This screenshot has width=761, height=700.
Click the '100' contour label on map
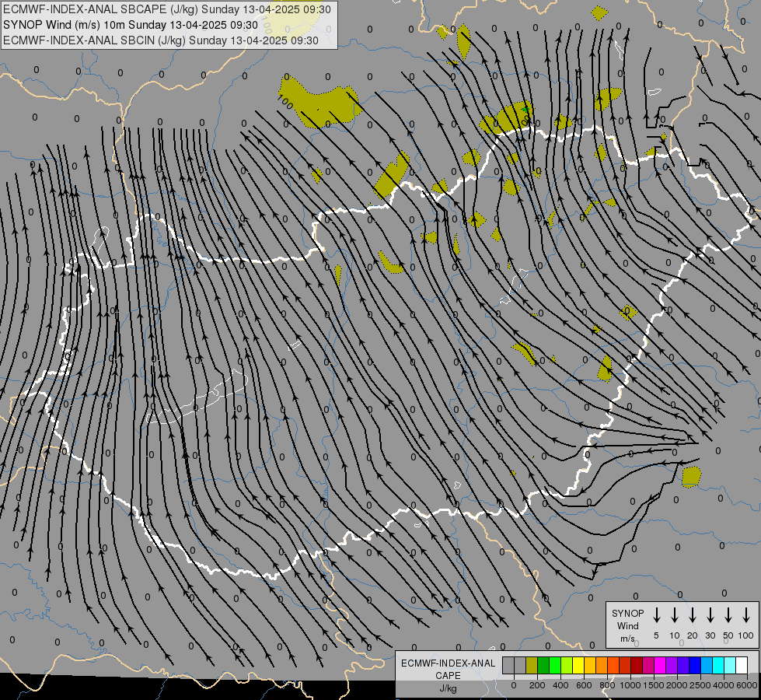[285, 102]
